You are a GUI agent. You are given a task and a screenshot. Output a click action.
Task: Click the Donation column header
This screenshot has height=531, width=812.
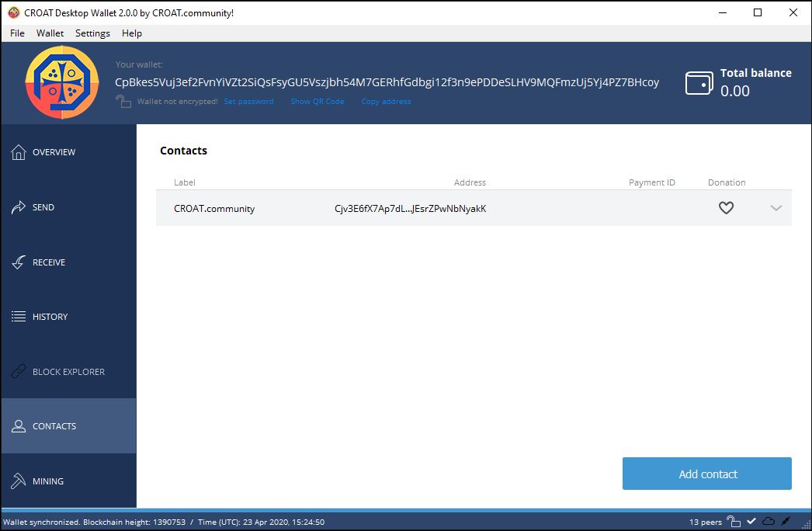point(727,182)
